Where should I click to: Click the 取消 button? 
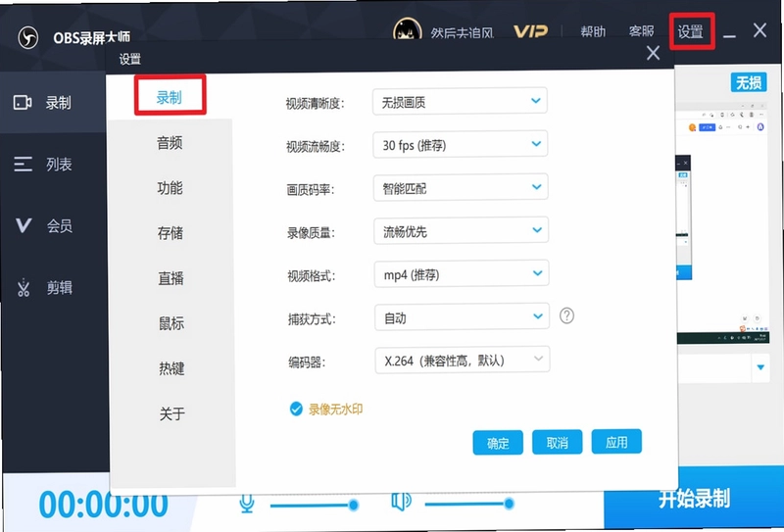[557, 442]
